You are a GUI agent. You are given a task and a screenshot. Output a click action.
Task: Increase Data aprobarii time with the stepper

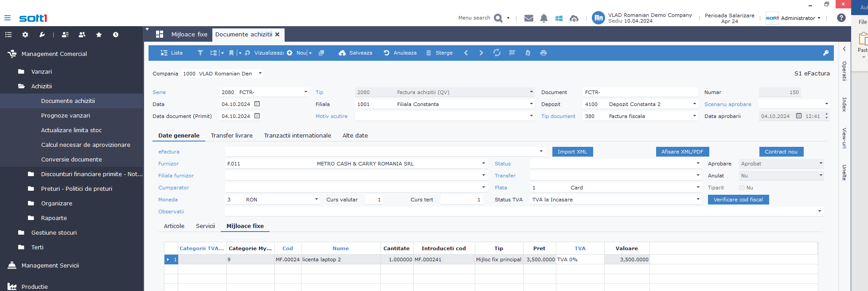pos(827,114)
